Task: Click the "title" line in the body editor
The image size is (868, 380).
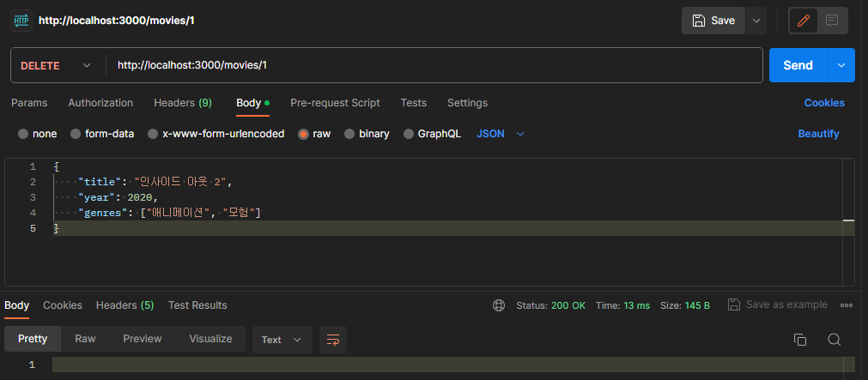Action: pos(156,182)
